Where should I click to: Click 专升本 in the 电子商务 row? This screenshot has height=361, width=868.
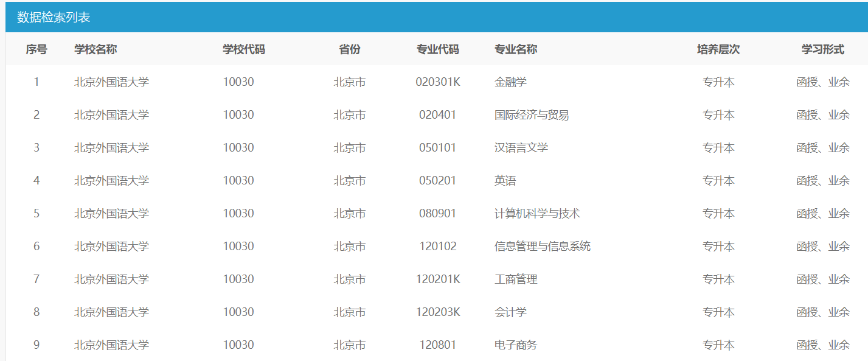tap(718, 345)
